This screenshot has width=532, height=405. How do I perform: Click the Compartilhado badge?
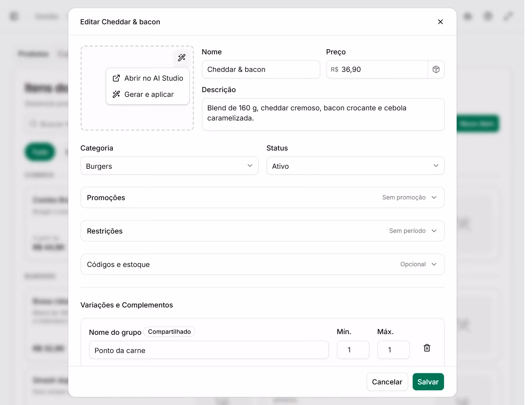(169, 332)
